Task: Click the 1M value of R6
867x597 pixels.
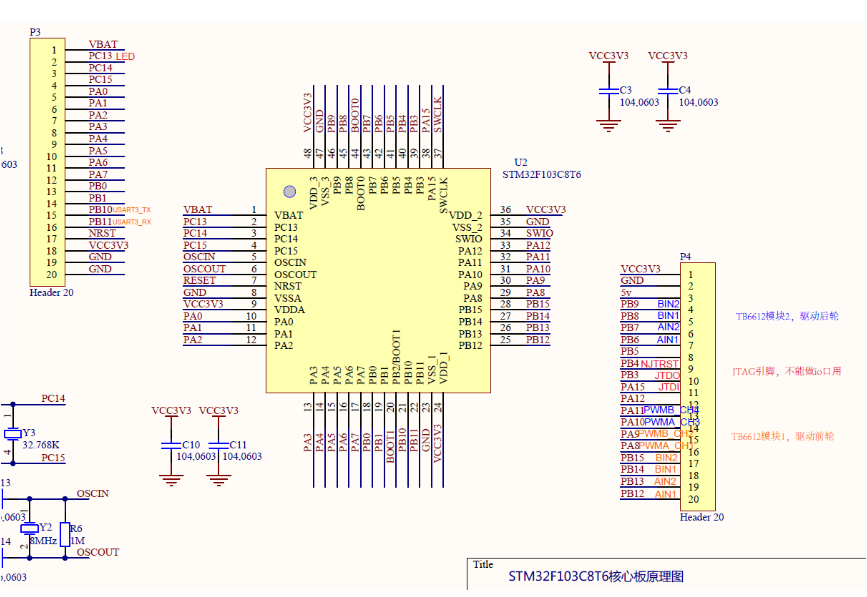Action: (x=77, y=541)
